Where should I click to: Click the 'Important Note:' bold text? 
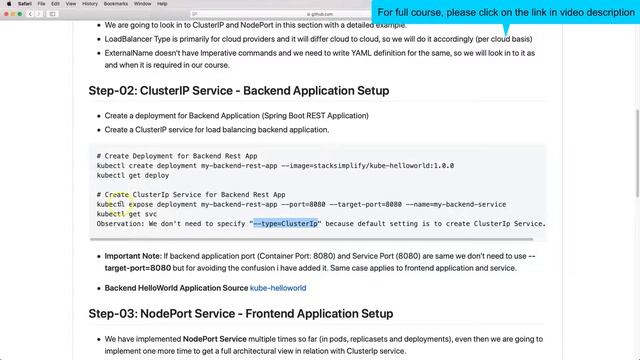[133, 256]
